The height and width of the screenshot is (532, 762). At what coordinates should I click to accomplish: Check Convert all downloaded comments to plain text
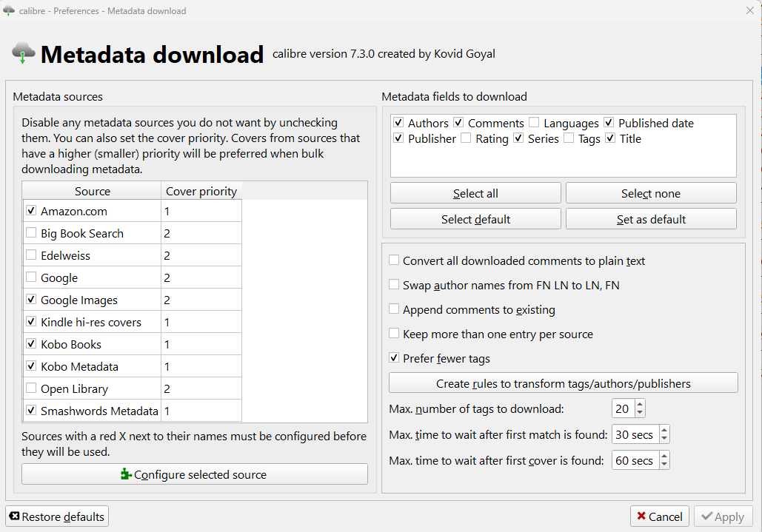coord(394,260)
